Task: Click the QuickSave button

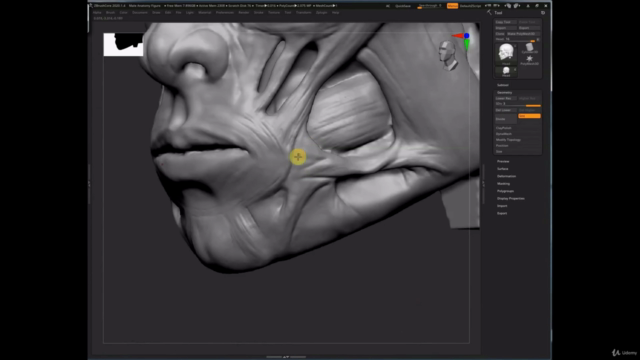Action: tap(403, 6)
